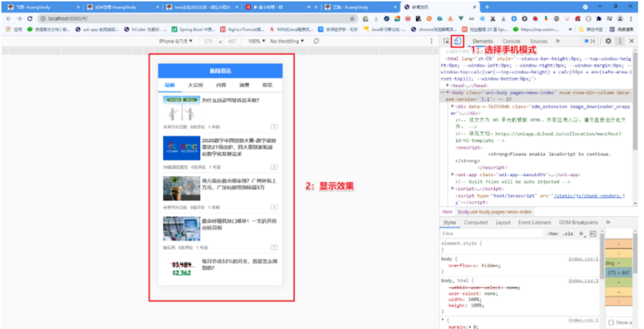Dismiss the 为什么自动驾驶诉讼不断 news item
The image size is (644, 329).
pyautogui.click(x=274, y=127)
